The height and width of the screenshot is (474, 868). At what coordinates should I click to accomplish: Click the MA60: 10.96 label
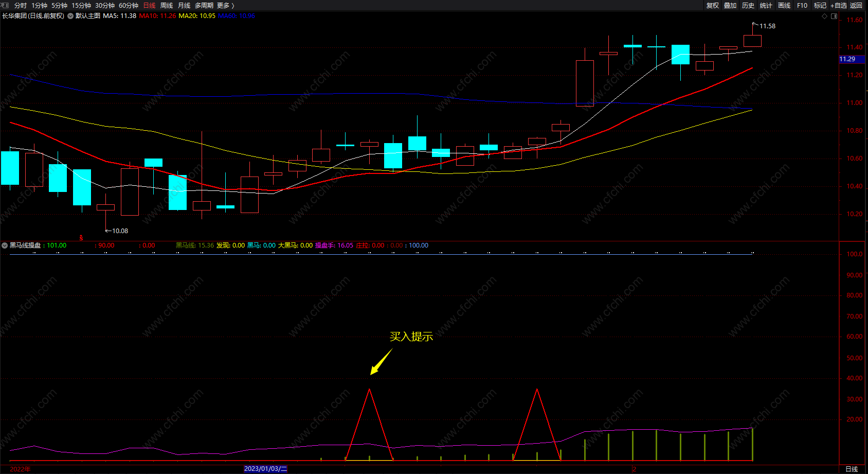coord(237,16)
